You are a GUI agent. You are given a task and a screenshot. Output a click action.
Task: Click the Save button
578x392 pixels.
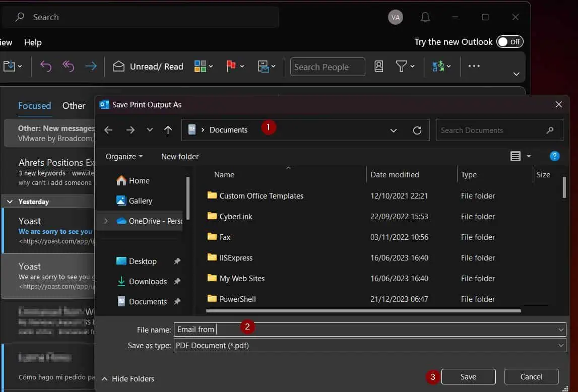[468, 376]
